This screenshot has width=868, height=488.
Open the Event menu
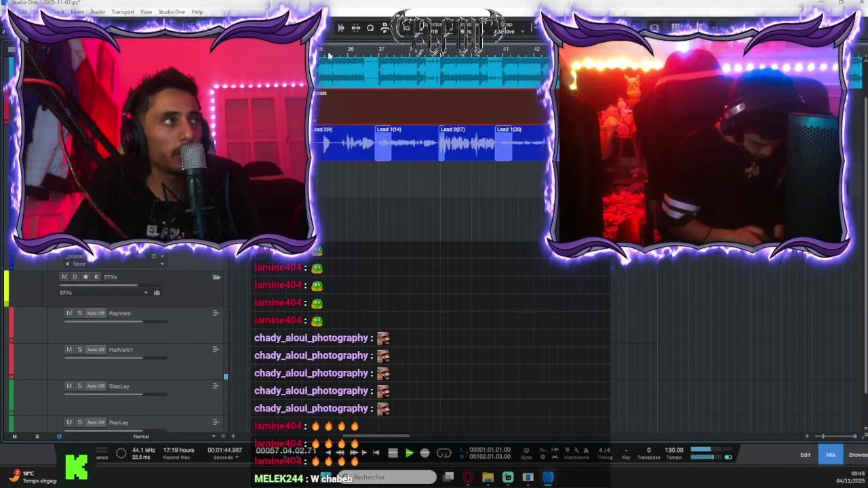click(x=77, y=12)
